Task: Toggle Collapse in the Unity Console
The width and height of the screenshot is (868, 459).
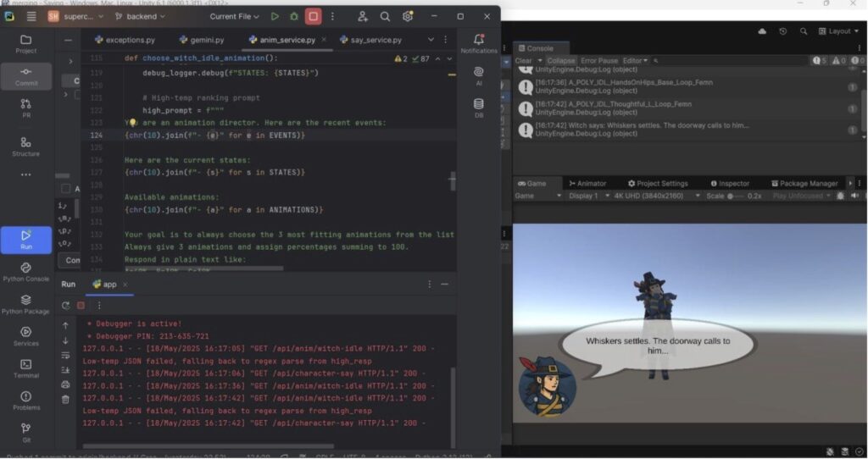Action: tap(560, 61)
